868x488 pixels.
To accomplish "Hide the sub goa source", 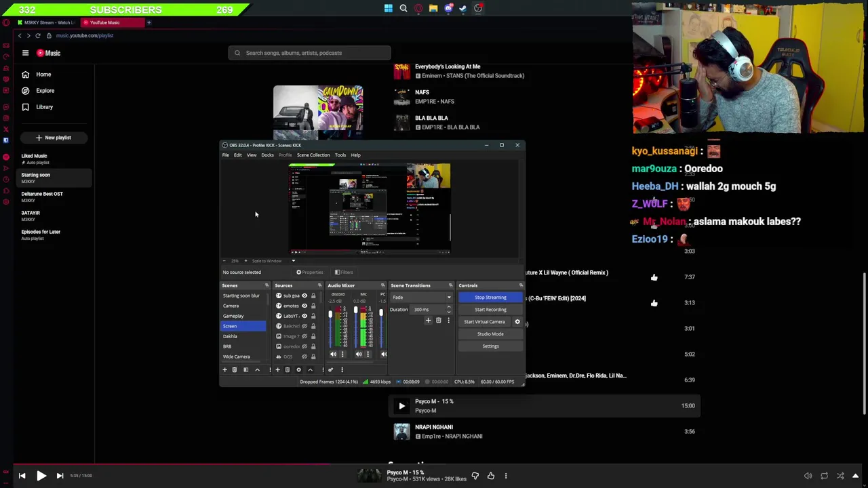I will [x=304, y=296].
